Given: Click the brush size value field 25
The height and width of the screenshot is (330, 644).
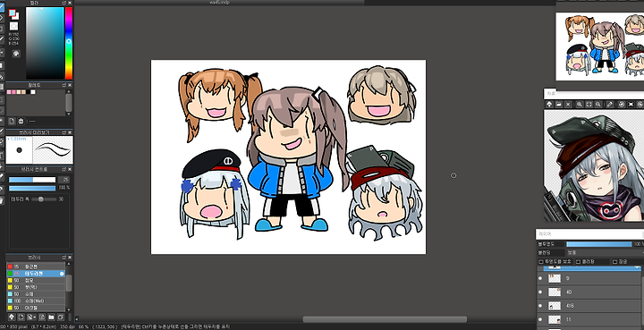Looking at the screenshot, I should click(64, 180).
